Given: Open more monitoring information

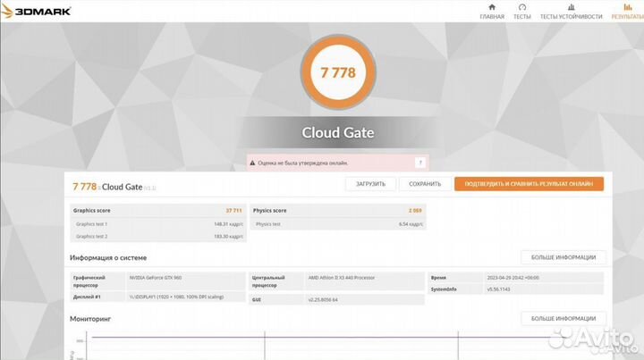Looking at the screenshot, I should point(563,319).
